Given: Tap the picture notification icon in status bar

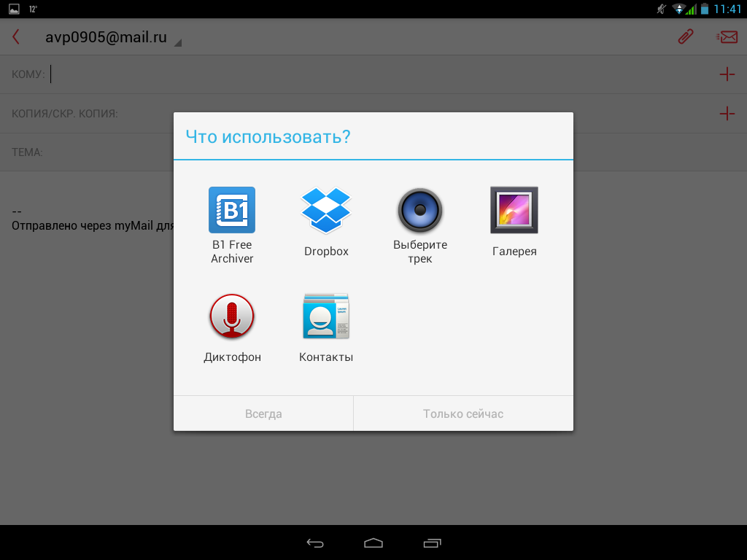Looking at the screenshot, I should coord(15,9).
